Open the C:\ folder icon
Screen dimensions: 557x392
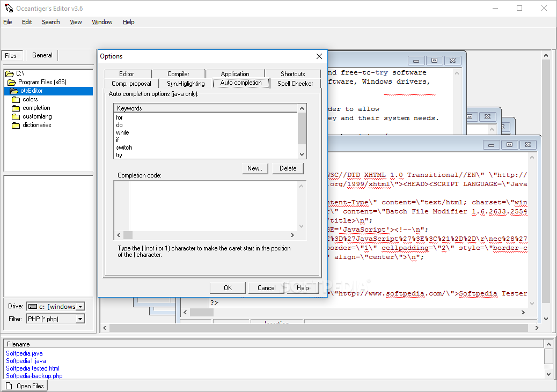(10, 73)
